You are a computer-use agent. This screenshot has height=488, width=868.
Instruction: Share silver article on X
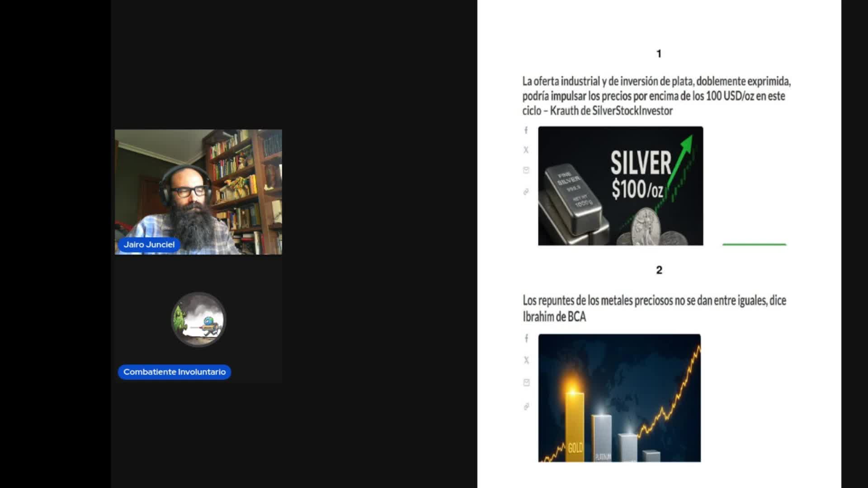click(526, 150)
